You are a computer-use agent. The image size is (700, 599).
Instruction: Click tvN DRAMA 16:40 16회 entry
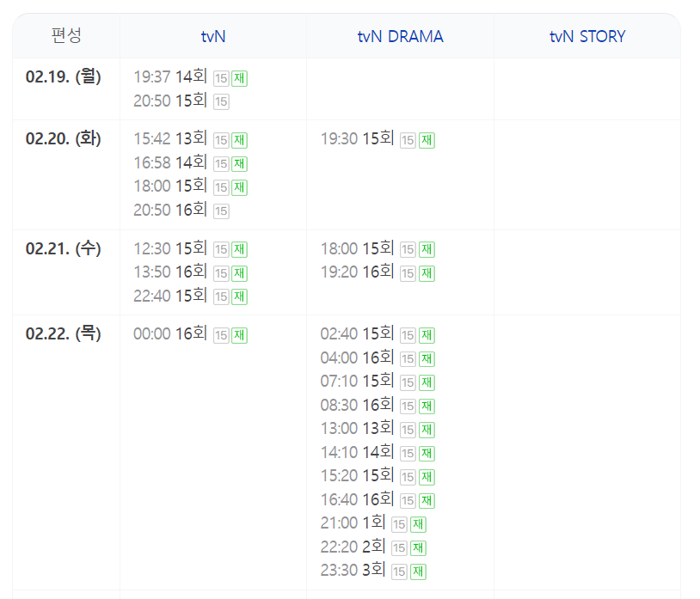[378, 499]
